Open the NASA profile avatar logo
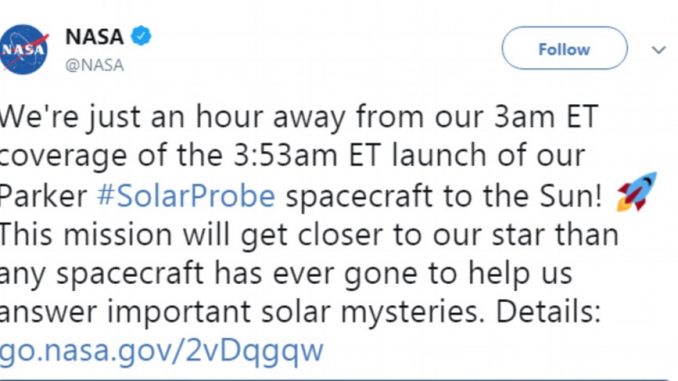Screen dimensions: 678x381 24,49
